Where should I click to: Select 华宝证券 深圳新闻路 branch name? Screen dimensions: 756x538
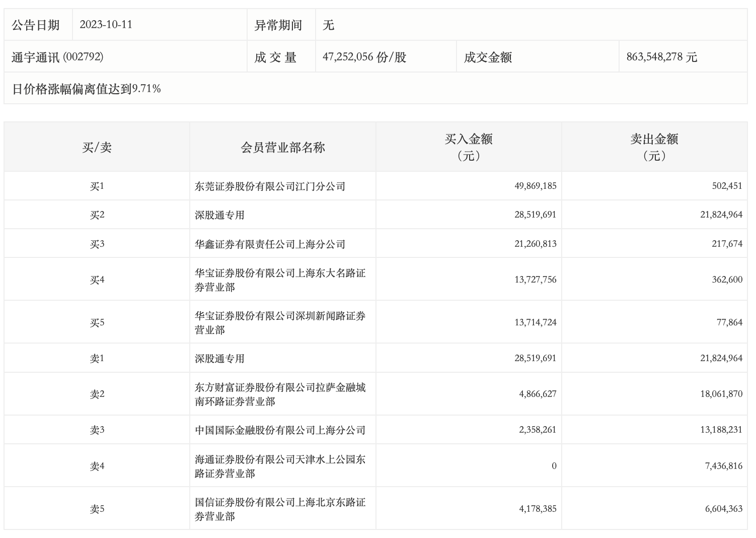point(280,322)
